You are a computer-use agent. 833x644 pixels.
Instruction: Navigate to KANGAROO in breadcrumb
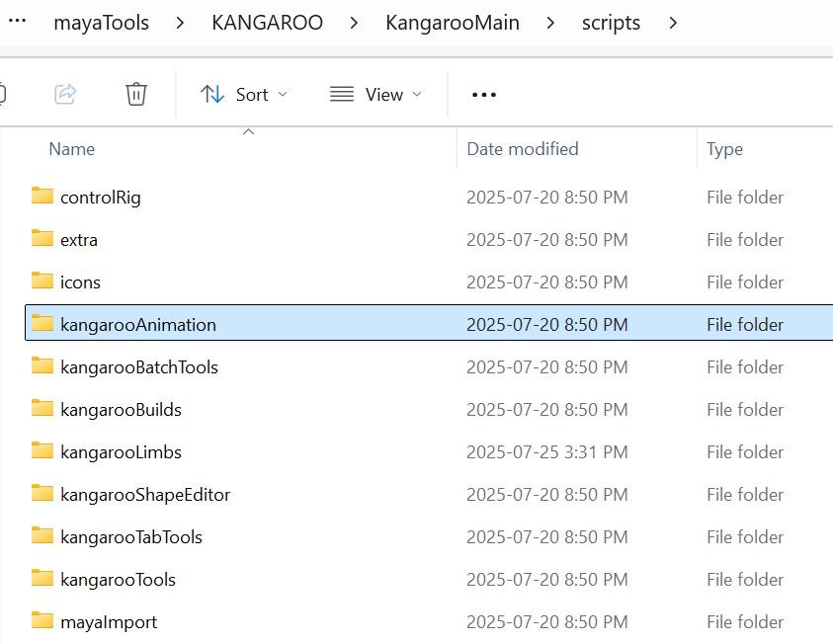[x=267, y=23]
